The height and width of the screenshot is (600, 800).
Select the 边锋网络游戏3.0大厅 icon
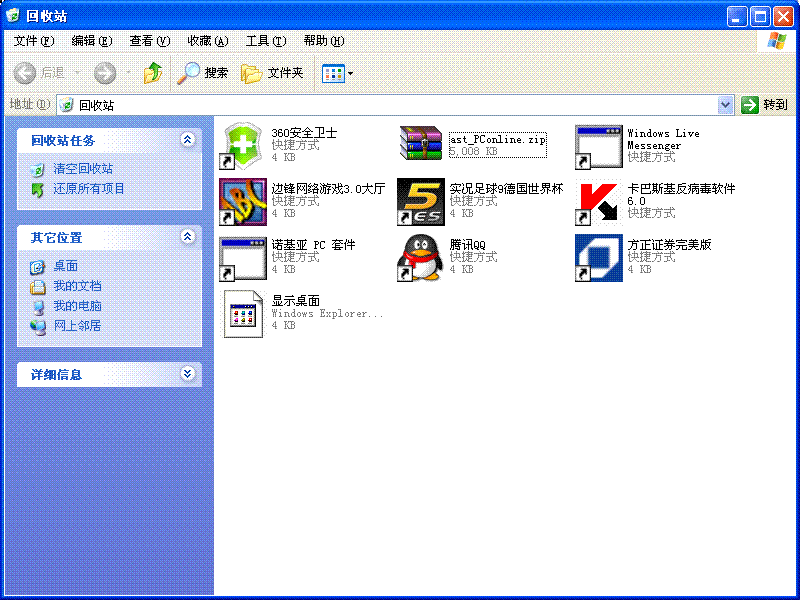click(243, 202)
